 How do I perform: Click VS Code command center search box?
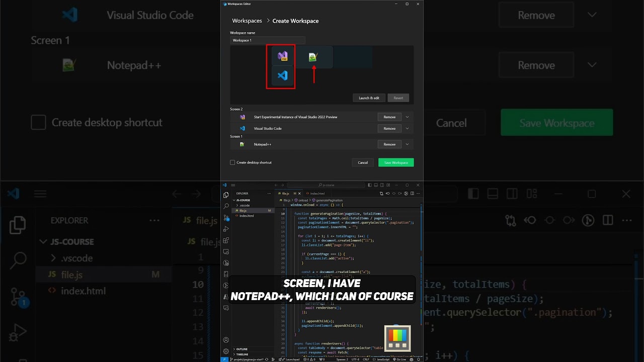click(x=326, y=185)
